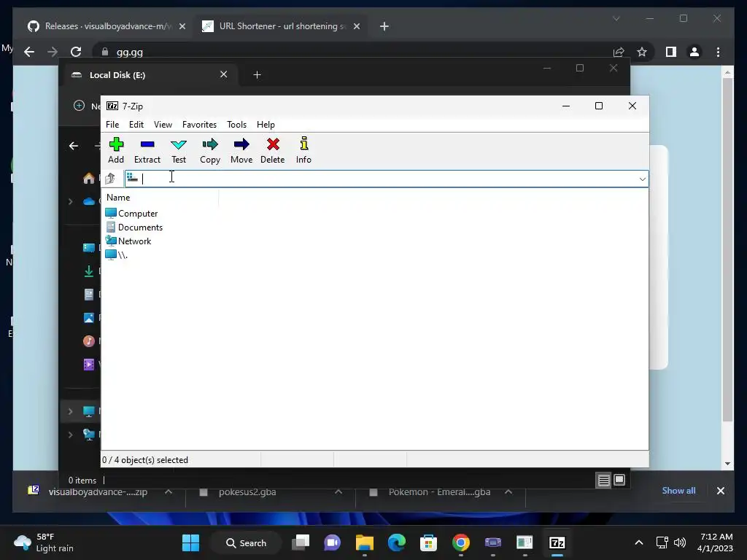The image size is (747, 560).
Task: Open Downloads in the Explorer sidebar
Action: [x=88, y=271]
